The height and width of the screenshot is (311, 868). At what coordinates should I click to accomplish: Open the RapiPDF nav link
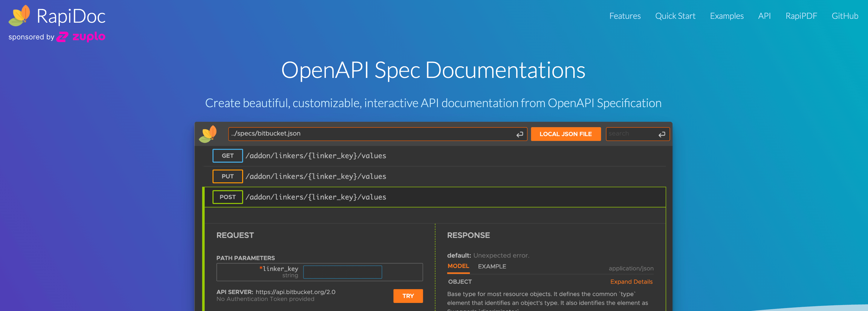click(x=801, y=16)
